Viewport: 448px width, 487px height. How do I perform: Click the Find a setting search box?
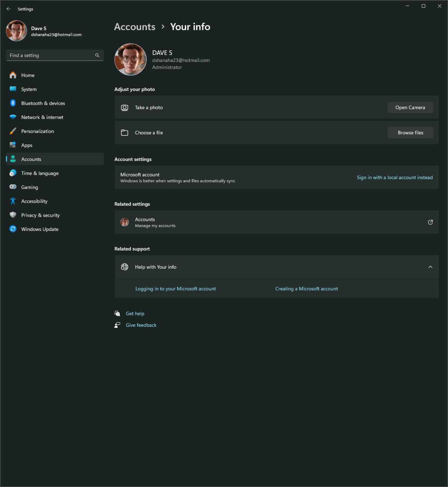pyautogui.click(x=50, y=55)
